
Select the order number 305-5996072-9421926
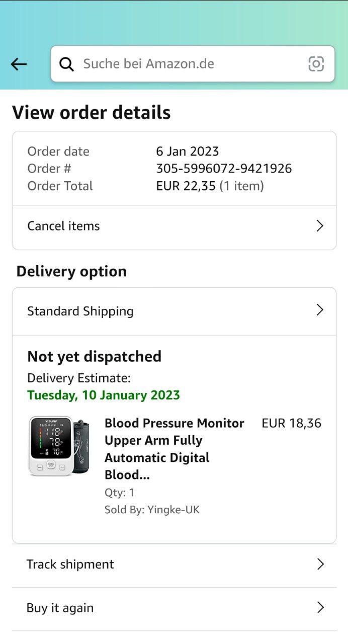(x=224, y=168)
